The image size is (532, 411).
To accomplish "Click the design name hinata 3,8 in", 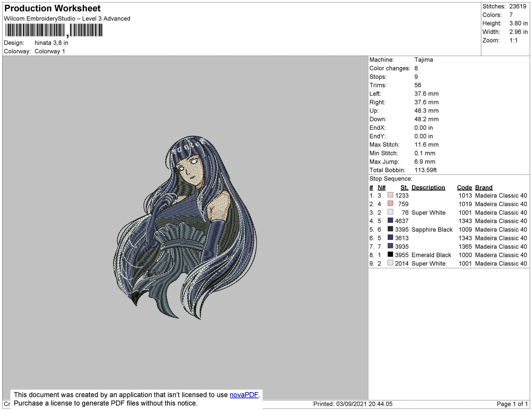I will click(51, 43).
